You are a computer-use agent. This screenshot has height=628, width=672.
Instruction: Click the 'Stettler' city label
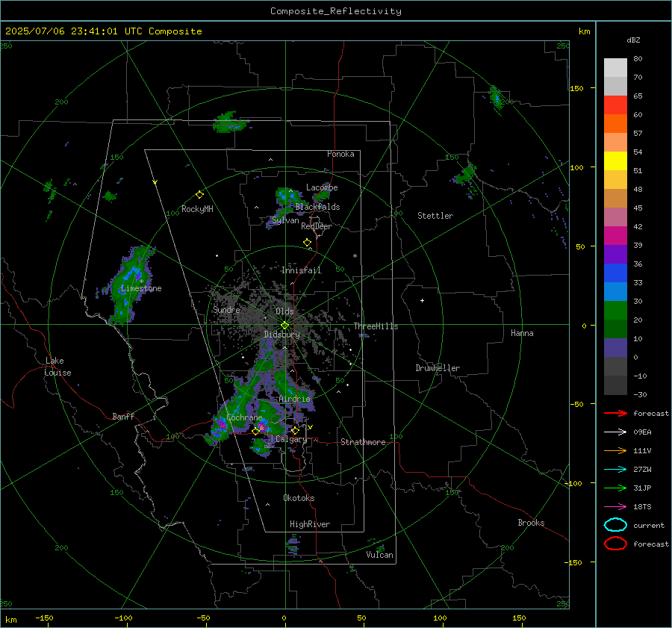(x=435, y=216)
